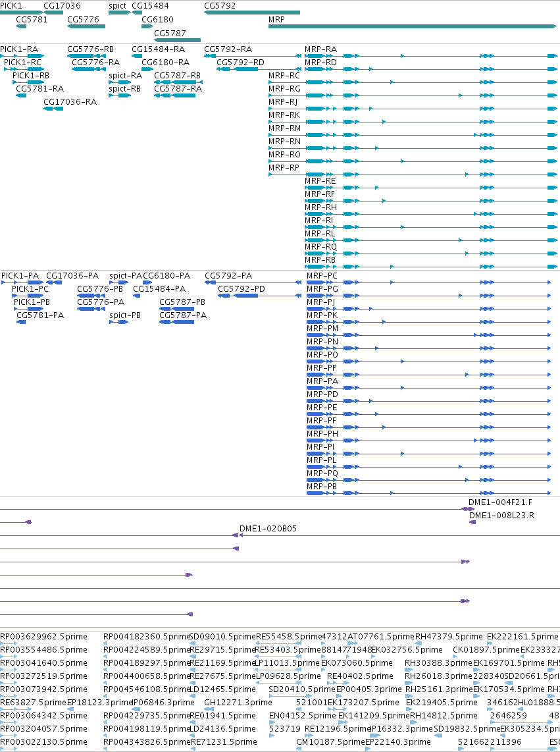The image size is (560, 752).
Task: Select the MRP-PO protein label
Action: click(322, 355)
